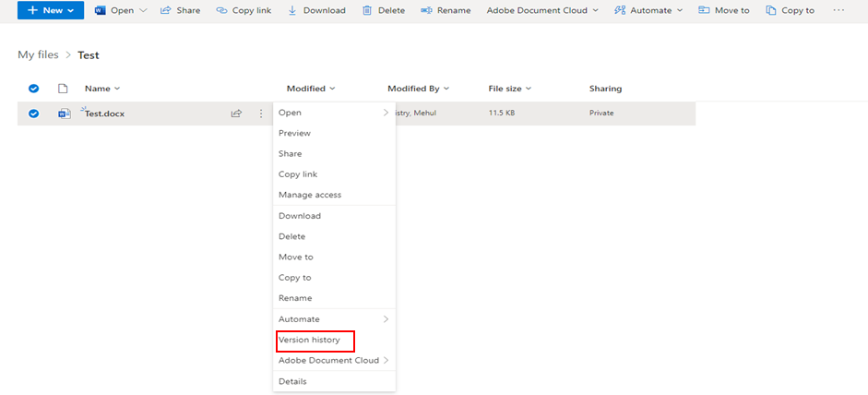Click the Delete trash icon
868x395 pixels.
click(x=367, y=10)
